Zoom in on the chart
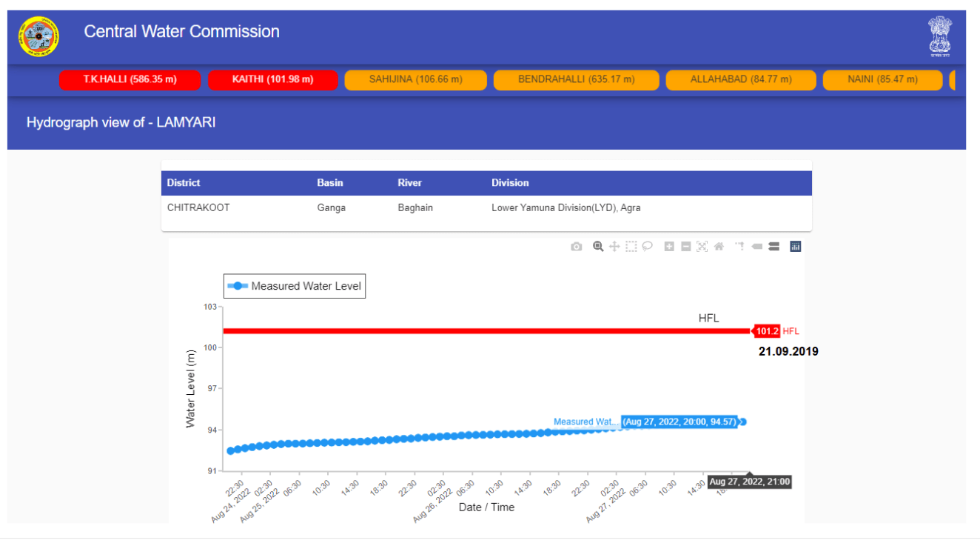 point(669,246)
